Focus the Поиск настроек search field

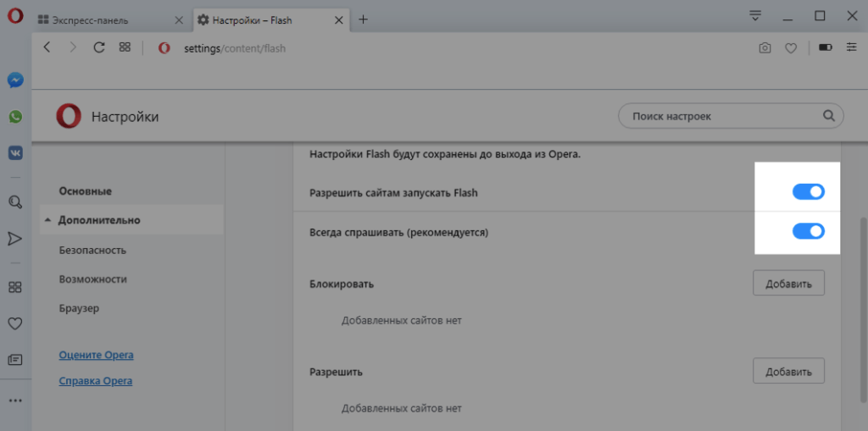coord(731,117)
